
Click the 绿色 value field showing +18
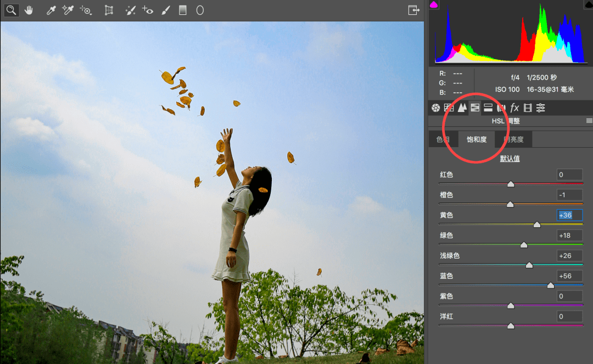pos(569,236)
